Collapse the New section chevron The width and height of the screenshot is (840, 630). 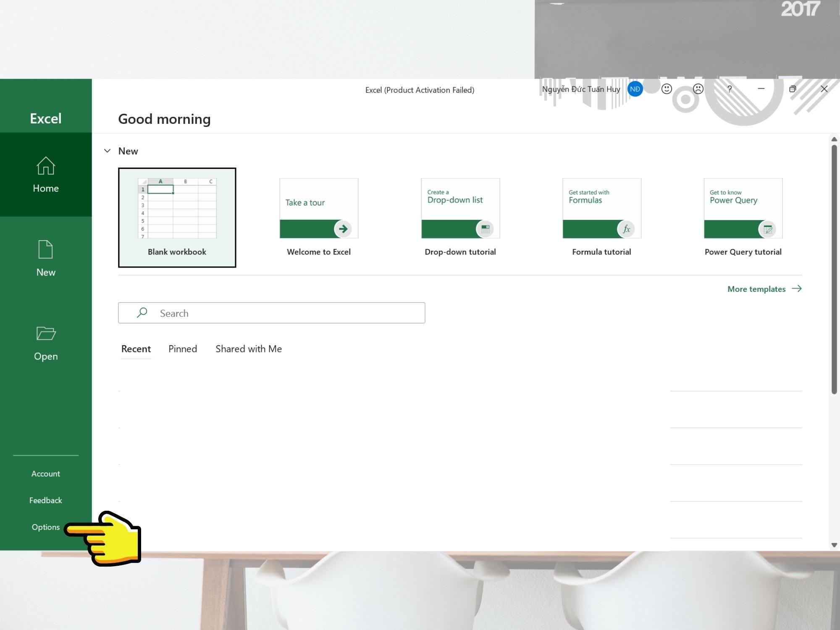click(x=108, y=151)
